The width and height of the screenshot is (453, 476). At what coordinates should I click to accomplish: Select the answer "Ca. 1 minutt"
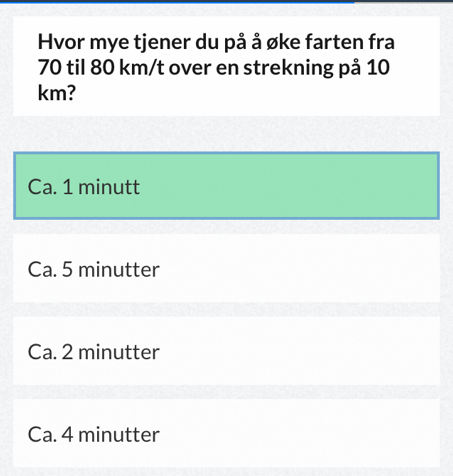226,186
